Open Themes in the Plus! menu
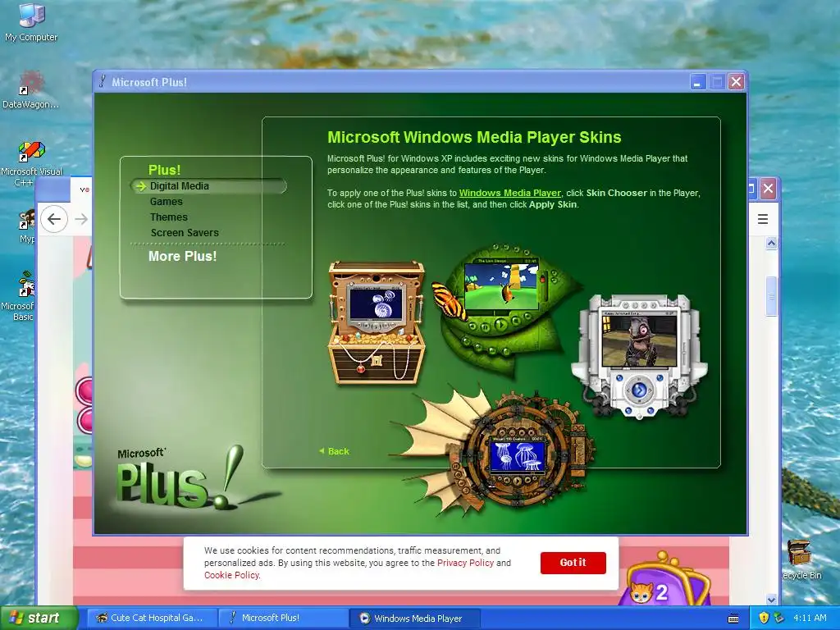The width and height of the screenshot is (840, 630). tap(169, 217)
